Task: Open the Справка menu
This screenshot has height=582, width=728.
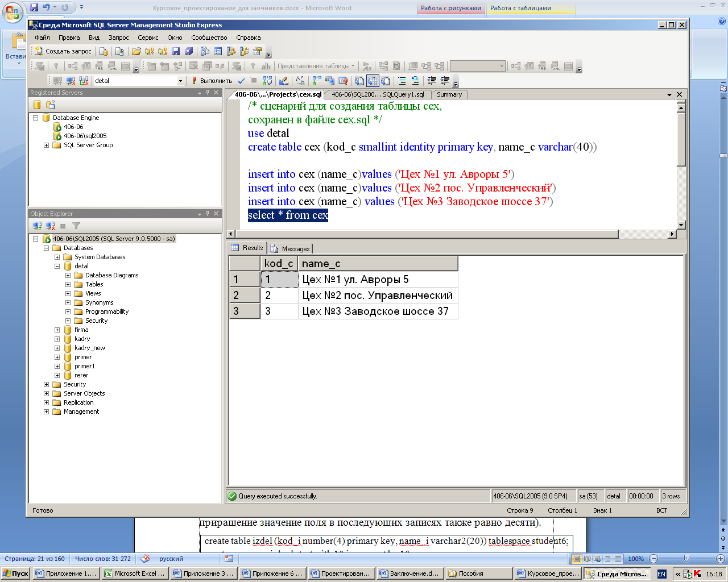Action: pyautogui.click(x=249, y=38)
